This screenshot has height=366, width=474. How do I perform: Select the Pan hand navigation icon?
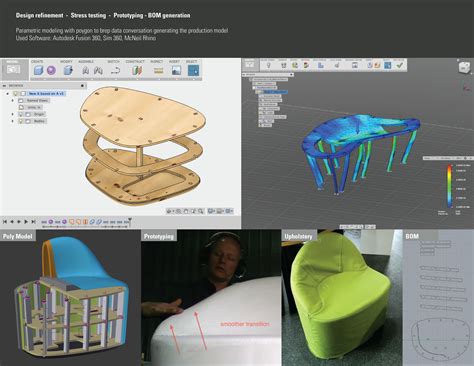click(x=186, y=211)
